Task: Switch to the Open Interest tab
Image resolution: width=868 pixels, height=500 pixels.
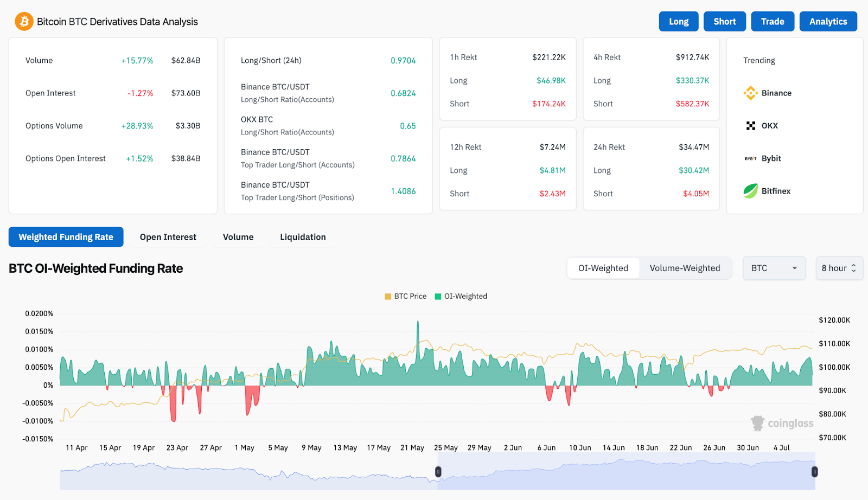Action: (x=168, y=237)
